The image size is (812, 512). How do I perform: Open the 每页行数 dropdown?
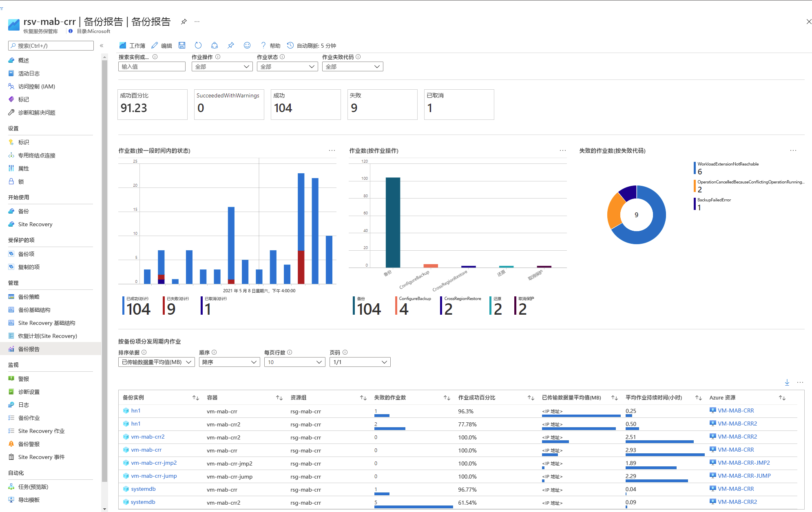pos(295,362)
